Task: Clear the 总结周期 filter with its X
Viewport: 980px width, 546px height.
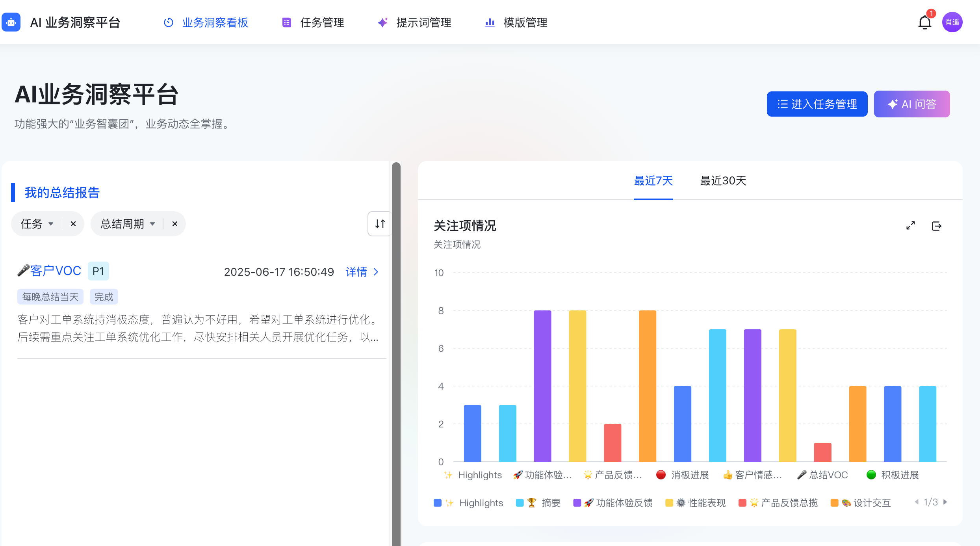Action: (x=175, y=224)
